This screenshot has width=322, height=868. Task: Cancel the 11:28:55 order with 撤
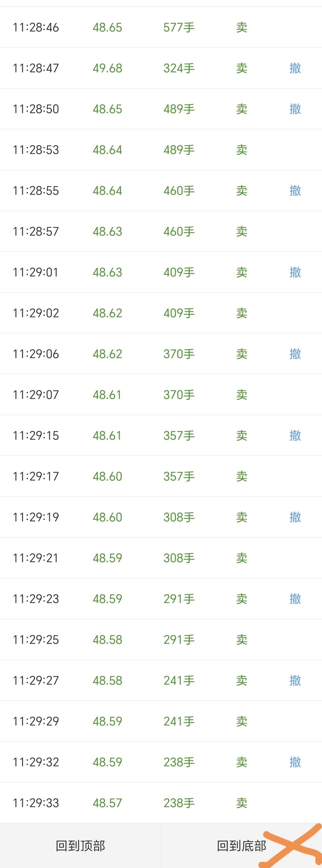(x=295, y=190)
